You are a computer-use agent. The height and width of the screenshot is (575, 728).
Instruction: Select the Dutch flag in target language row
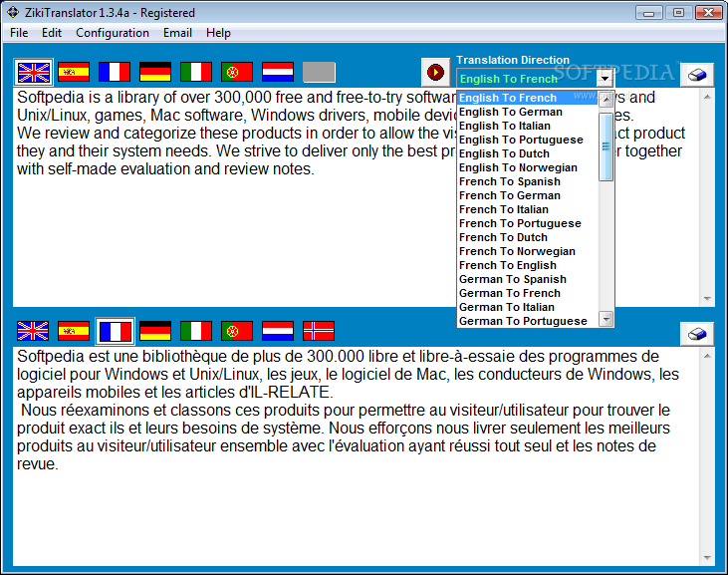point(278,331)
